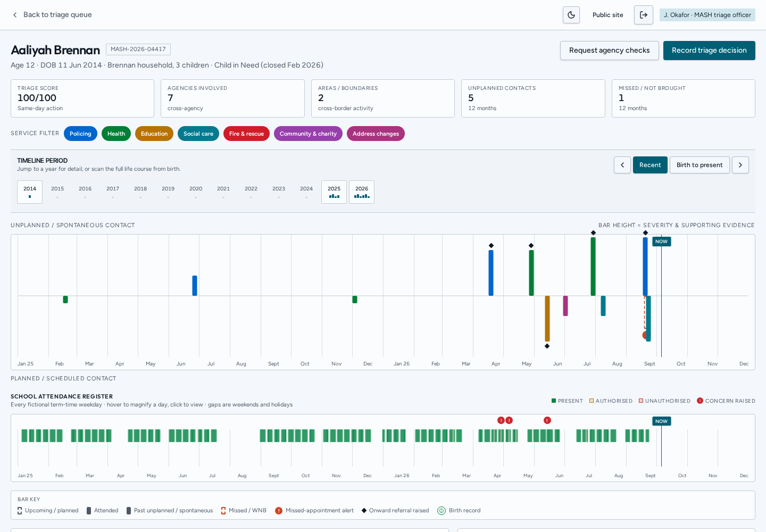Click the purple bar in the contact chart
This screenshot has height=532, width=766.
coord(565,306)
